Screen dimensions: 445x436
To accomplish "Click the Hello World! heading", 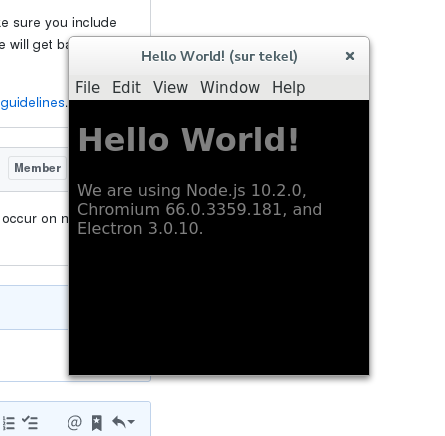I will pyautogui.click(x=188, y=140).
